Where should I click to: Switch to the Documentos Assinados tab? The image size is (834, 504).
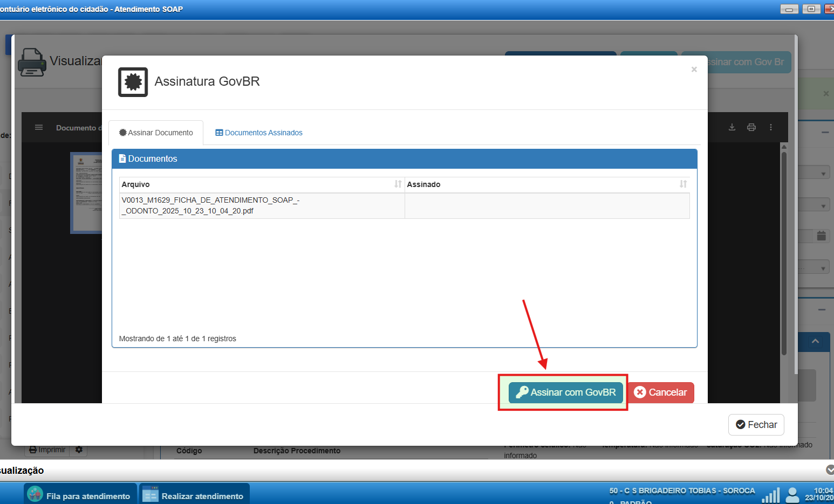click(259, 133)
